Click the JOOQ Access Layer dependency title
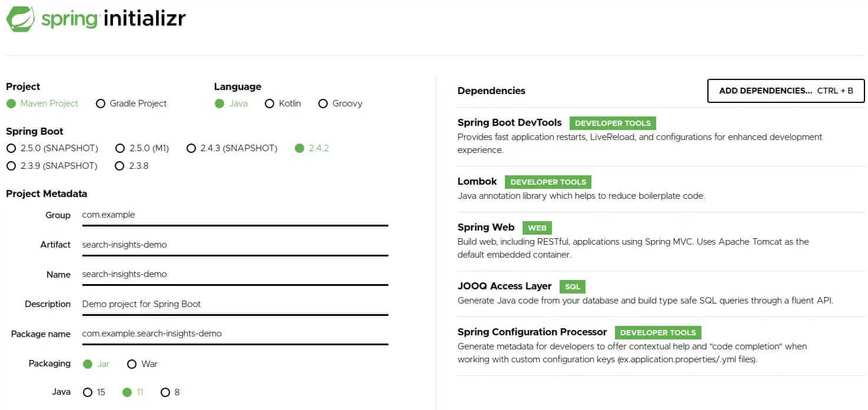 click(x=504, y=286)
